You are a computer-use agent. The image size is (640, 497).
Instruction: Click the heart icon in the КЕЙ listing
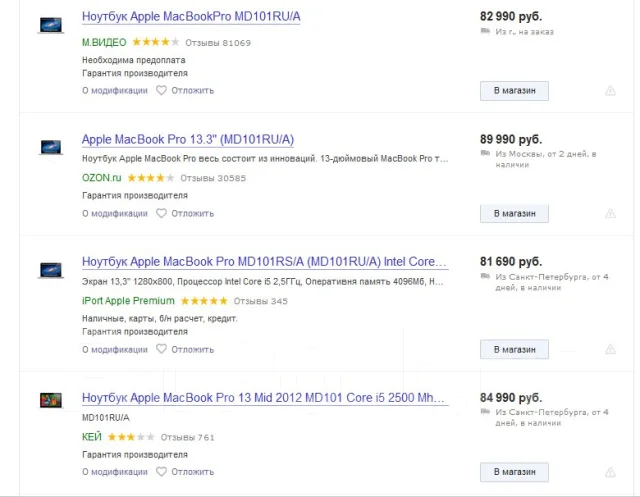tap(161, 471)
